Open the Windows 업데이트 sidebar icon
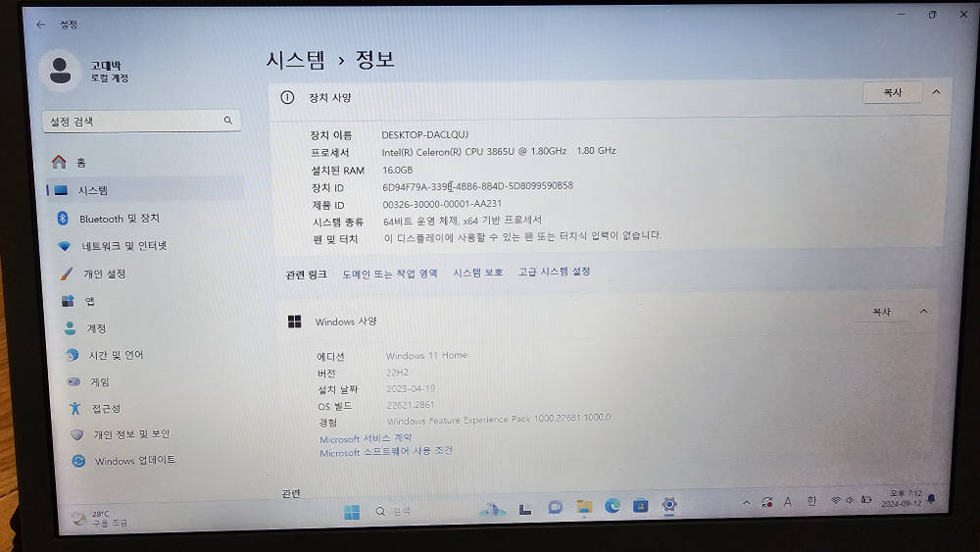Screen dimensions: 980x552 click(x=77, y=461)
